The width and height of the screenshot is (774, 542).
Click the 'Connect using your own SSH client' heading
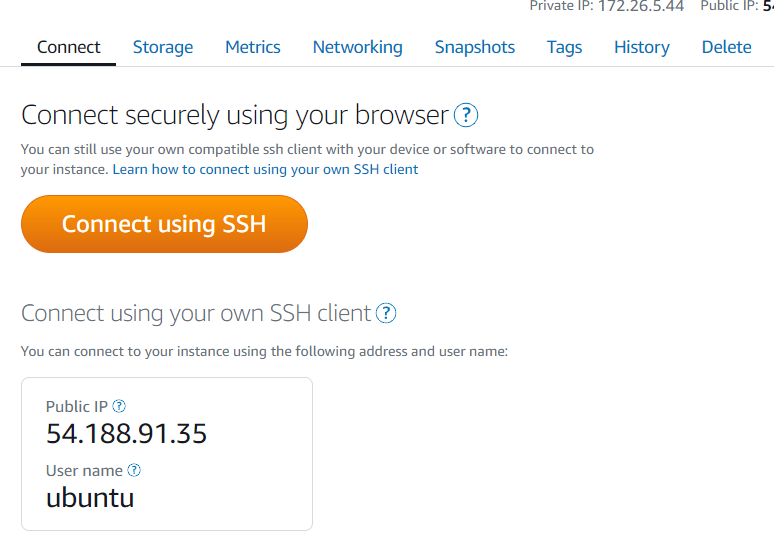click(196, 314)
